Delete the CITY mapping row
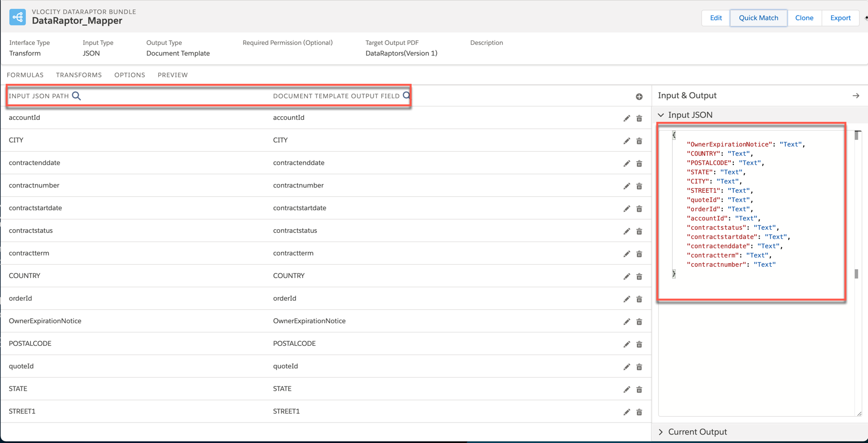 (x=639, y=141)
